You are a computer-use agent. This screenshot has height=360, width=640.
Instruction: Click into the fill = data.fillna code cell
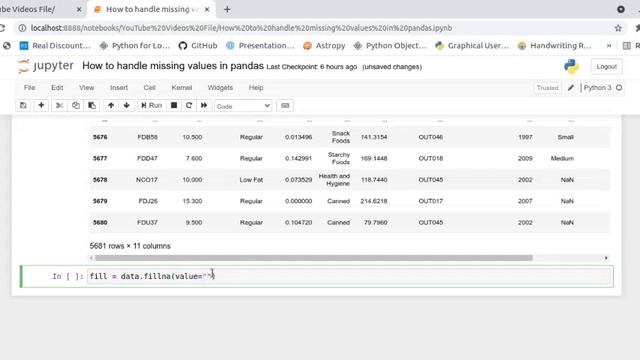point(349,276)
